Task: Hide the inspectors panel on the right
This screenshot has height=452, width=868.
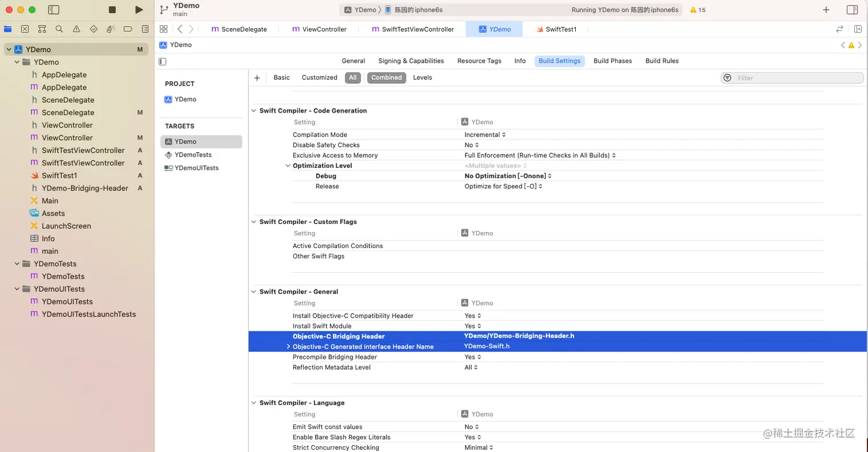Action: click(x=852, y=10)
